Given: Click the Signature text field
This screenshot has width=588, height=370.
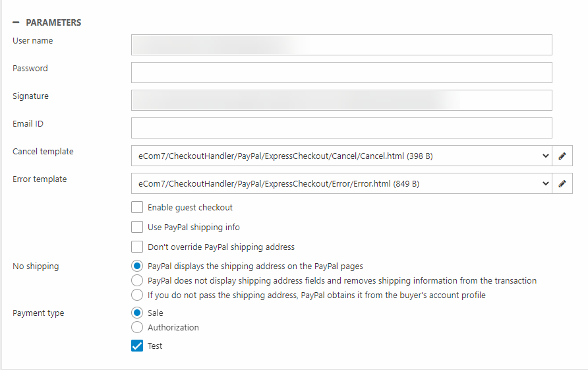Looking at the screenshot, I should coord(341,100).
